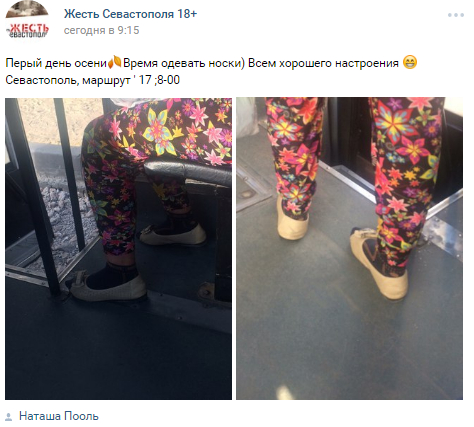474x427 pixels.
Task: Open the right photo of standing legs
Action: pyautogui.click(x=349, y=249)
